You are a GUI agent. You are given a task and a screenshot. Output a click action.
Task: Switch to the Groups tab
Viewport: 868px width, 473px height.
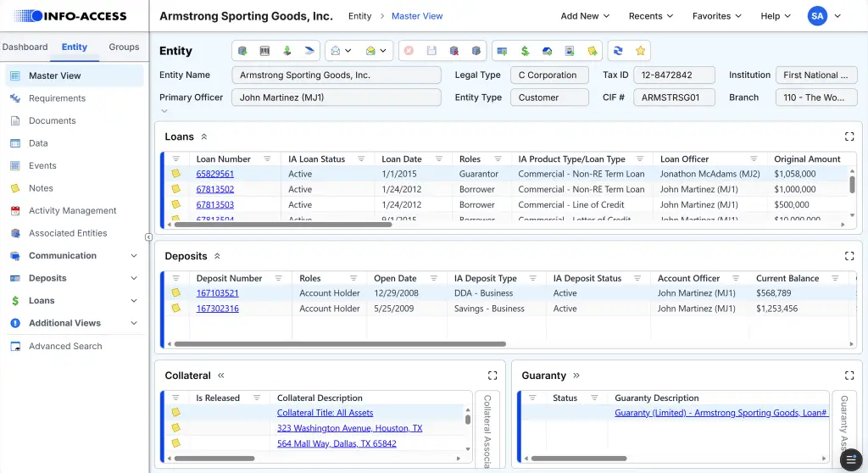pyautogui.click(x=124, y=47)
